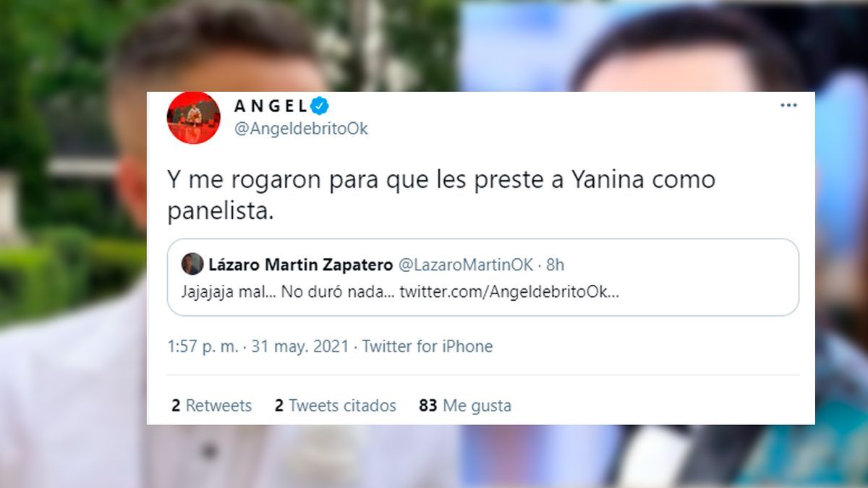Open the Twitter for iPhone source link

point(427,347)
